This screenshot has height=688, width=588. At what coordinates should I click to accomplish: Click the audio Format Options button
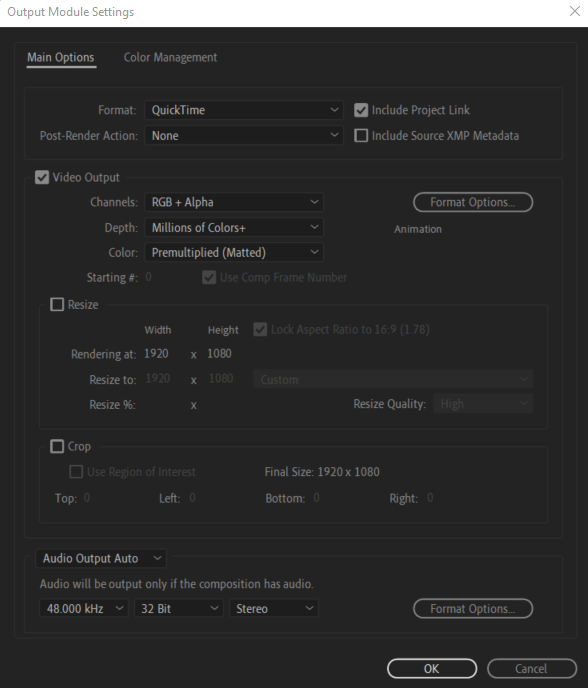click(473, 609)
